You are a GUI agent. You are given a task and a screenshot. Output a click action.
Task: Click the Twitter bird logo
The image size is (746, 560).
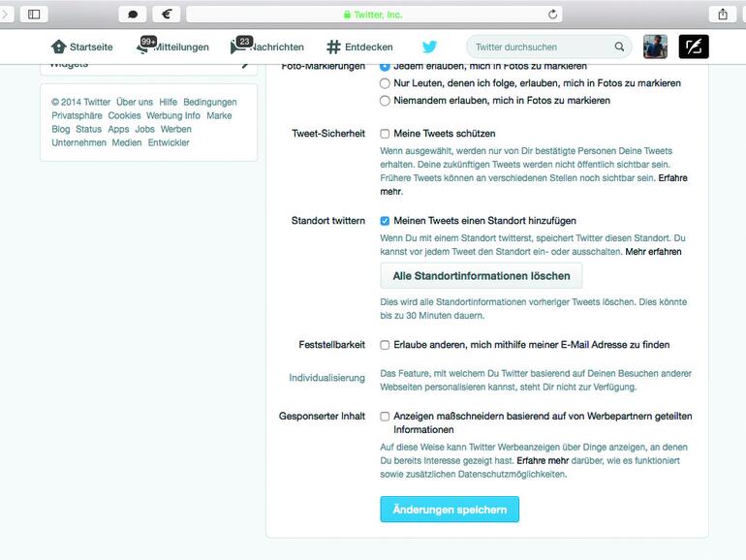(429, 47)
